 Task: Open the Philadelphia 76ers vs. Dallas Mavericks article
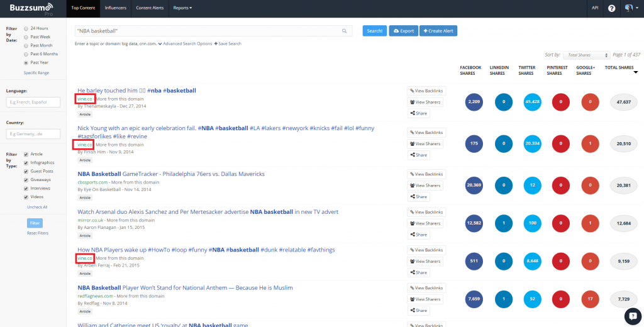pos(171,174)
